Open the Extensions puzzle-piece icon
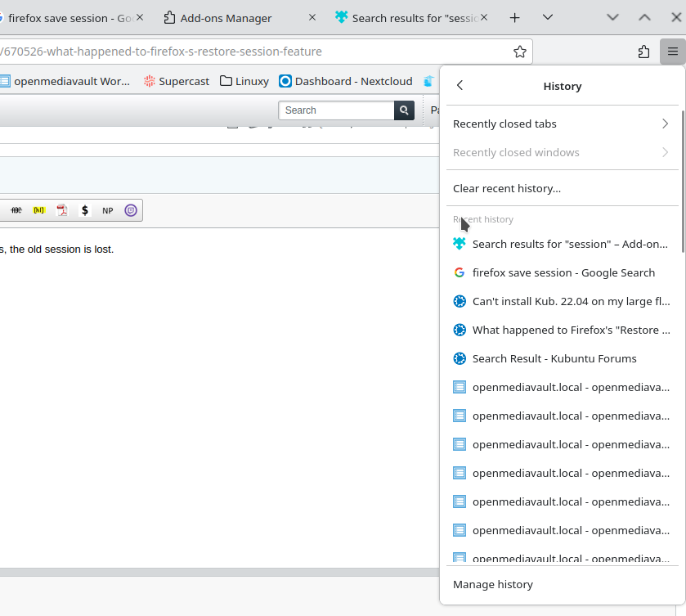 point(644,52)
